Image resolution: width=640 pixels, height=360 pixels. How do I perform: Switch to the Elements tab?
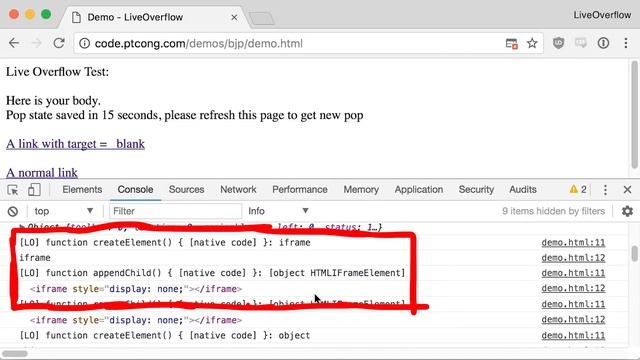[82, 190]
